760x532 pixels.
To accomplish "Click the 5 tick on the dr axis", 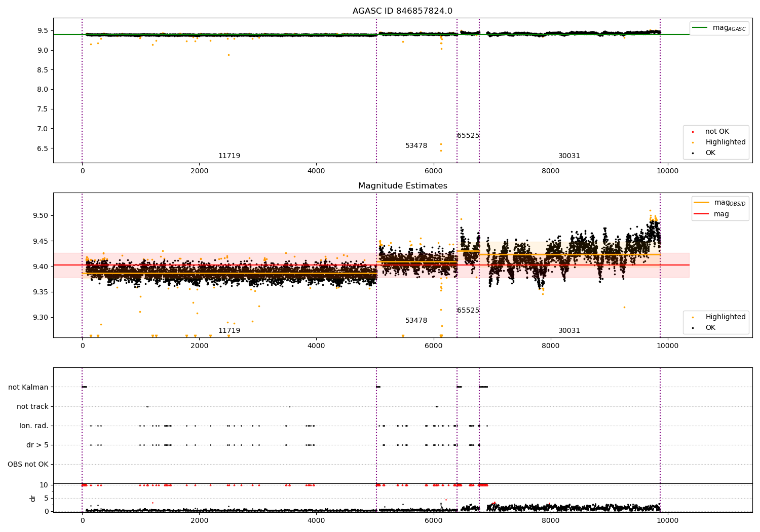I will 47,498.
